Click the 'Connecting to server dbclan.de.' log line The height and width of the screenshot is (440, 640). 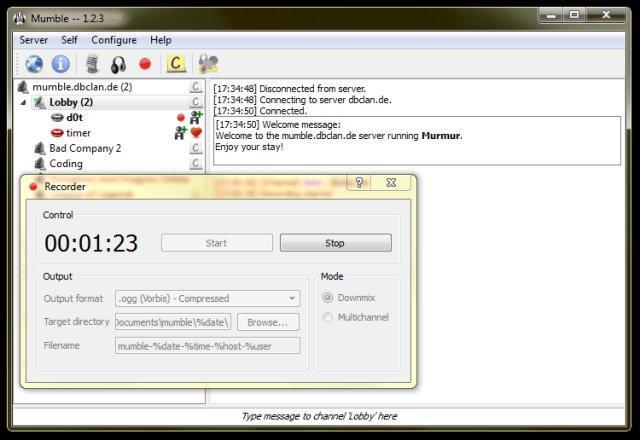click(302, 100)
